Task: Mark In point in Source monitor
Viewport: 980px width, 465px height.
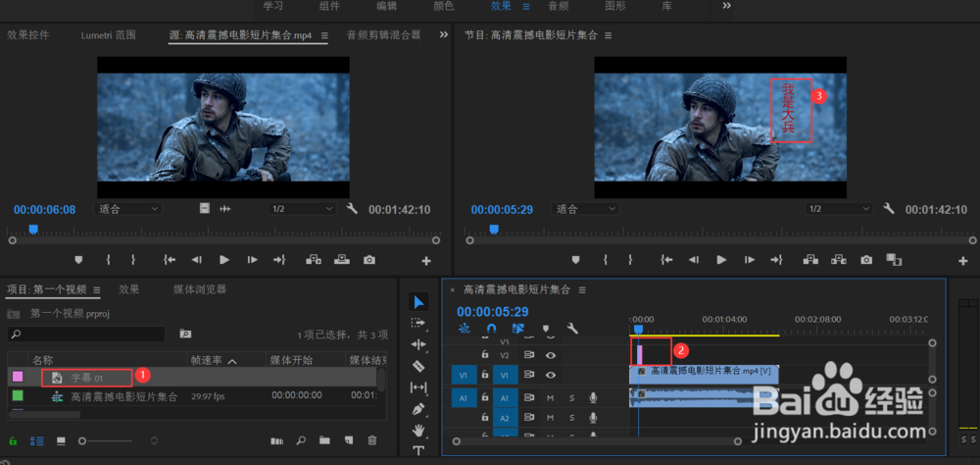Action: tap(108, 260)
